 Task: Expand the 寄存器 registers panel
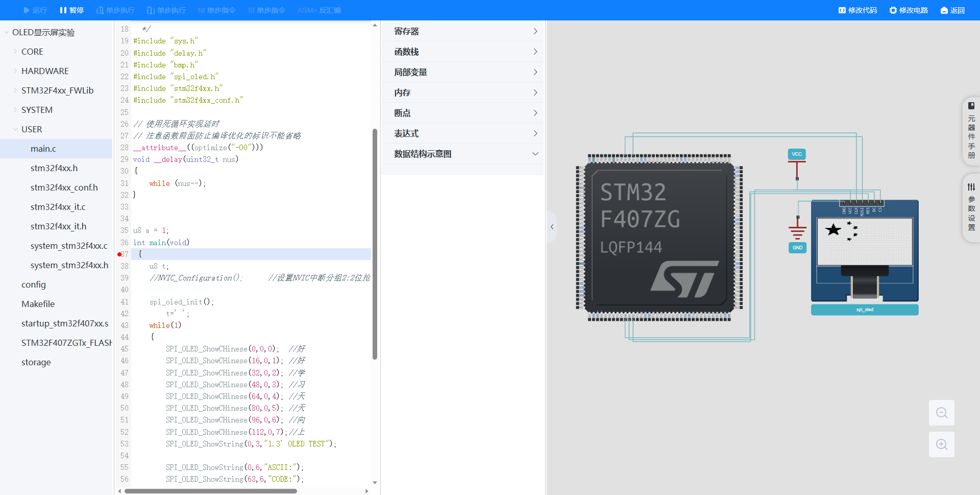(x=463, y=31)
